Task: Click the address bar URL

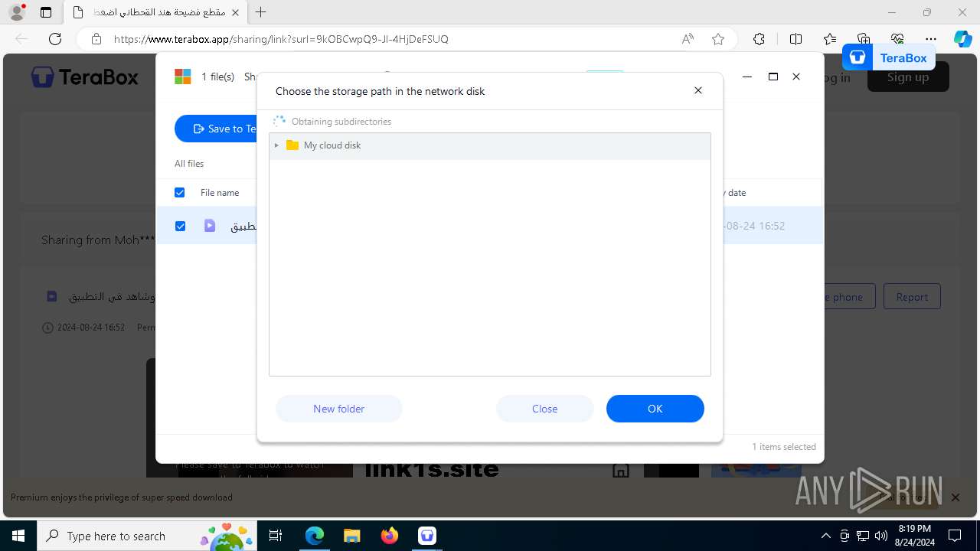Action: (x=281, y=39)
